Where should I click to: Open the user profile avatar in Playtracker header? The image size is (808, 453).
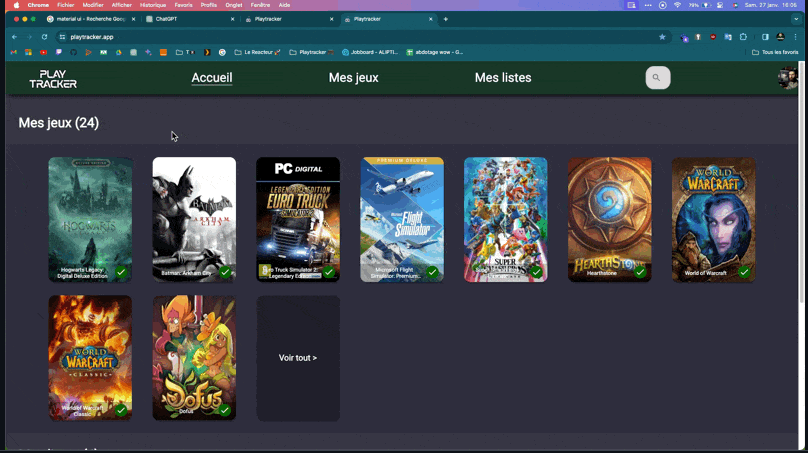pos(787,78)
